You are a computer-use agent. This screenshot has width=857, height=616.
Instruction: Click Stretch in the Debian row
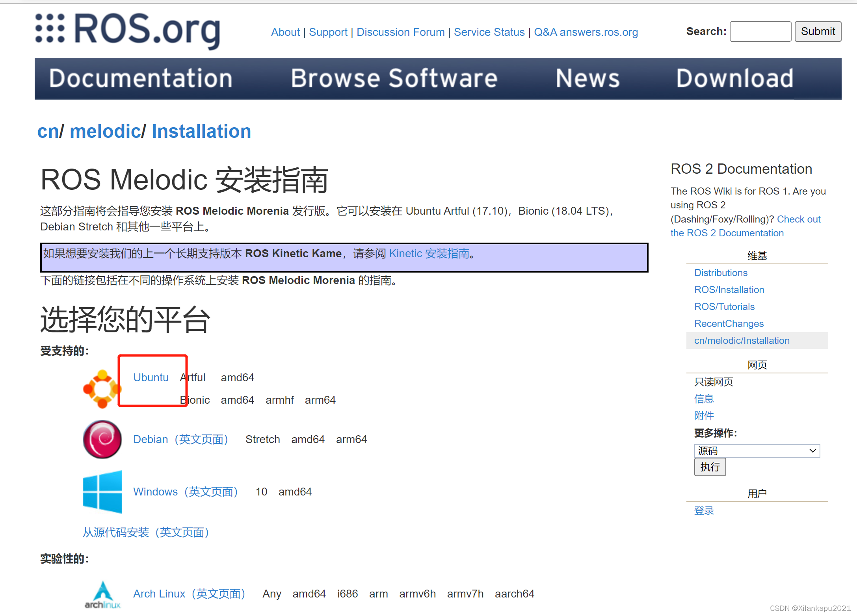tap(262, 439)
